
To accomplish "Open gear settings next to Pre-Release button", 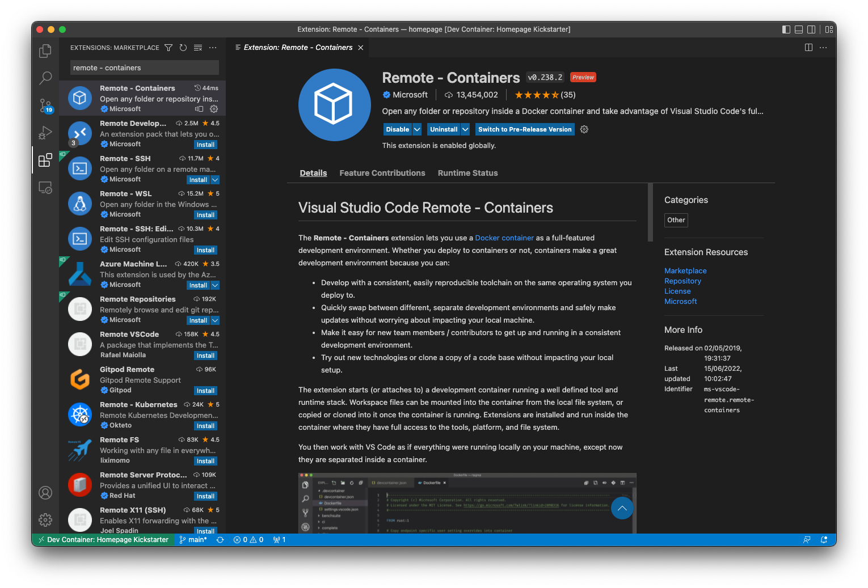I will [584, 129].
